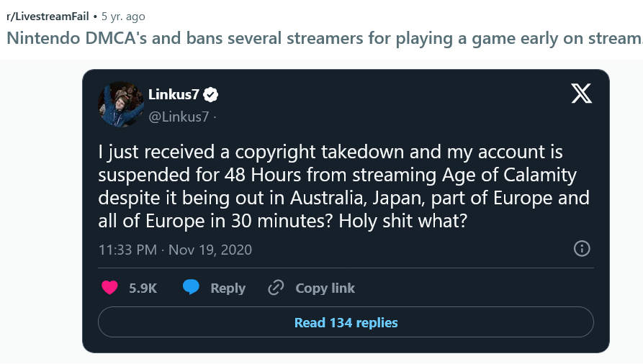Click the blue reply speech bubble icon

191,288
